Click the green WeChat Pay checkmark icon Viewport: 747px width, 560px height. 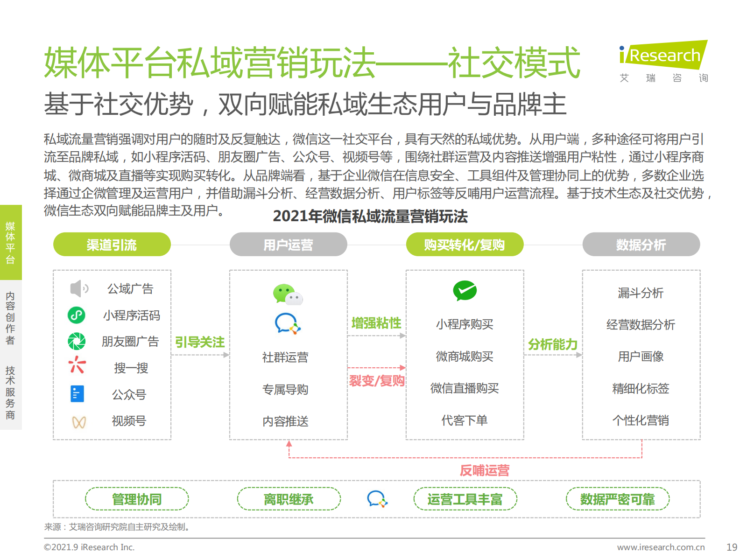click(x=465, y=290)
